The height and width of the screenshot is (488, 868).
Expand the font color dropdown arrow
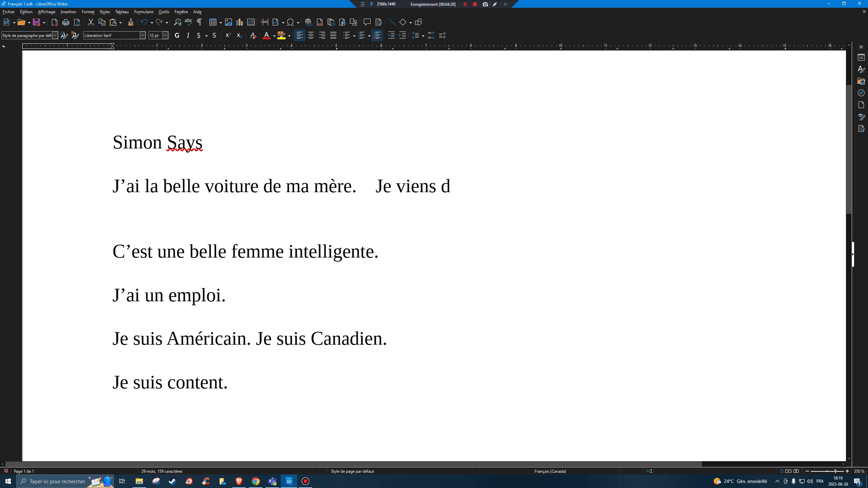(274, 35)
